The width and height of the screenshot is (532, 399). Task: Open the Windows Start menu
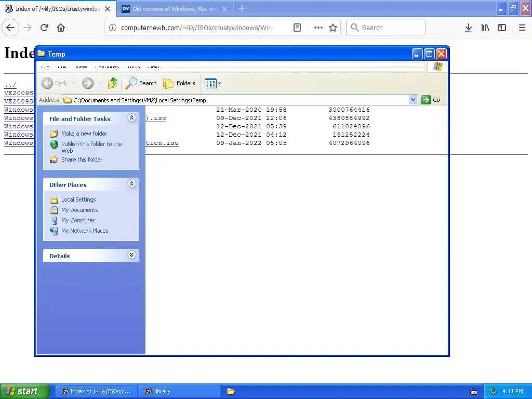[x=25, y=391]
